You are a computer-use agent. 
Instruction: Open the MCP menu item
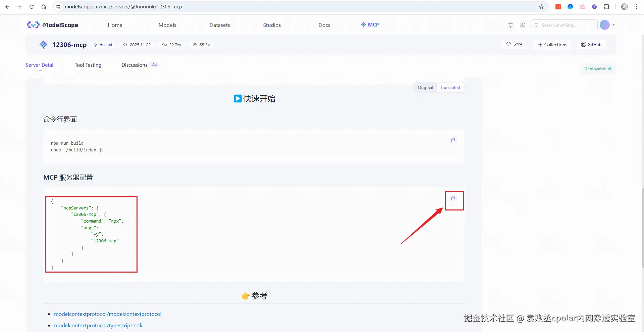370,25
